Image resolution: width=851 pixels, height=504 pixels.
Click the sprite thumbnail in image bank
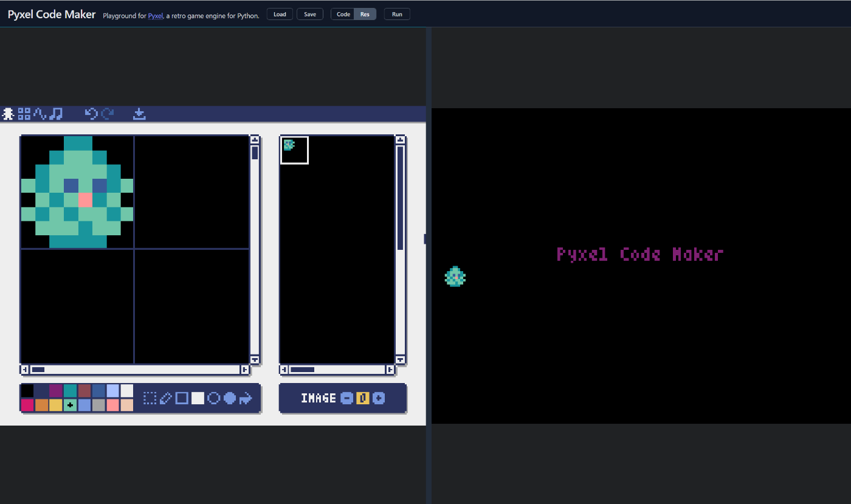[289, 145]
